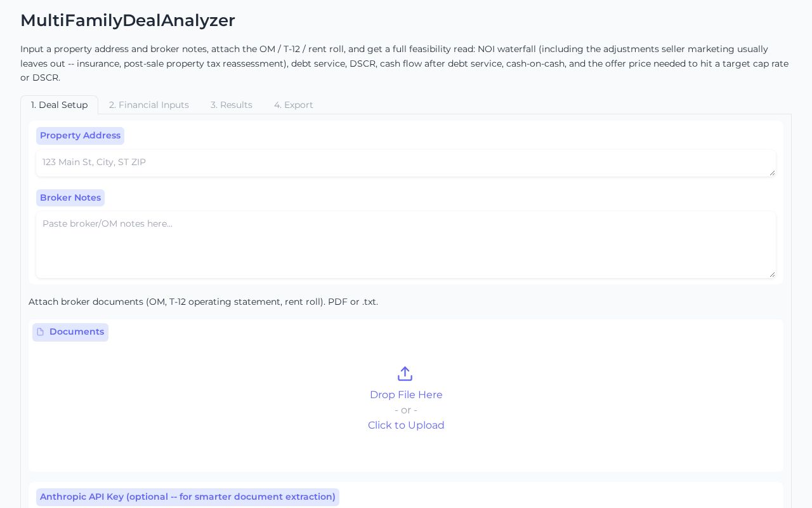Image resolution: width=812 pixels, height=508 pixels.
Task: Click the Broker Notes resize handle
Action: (772, 274)
